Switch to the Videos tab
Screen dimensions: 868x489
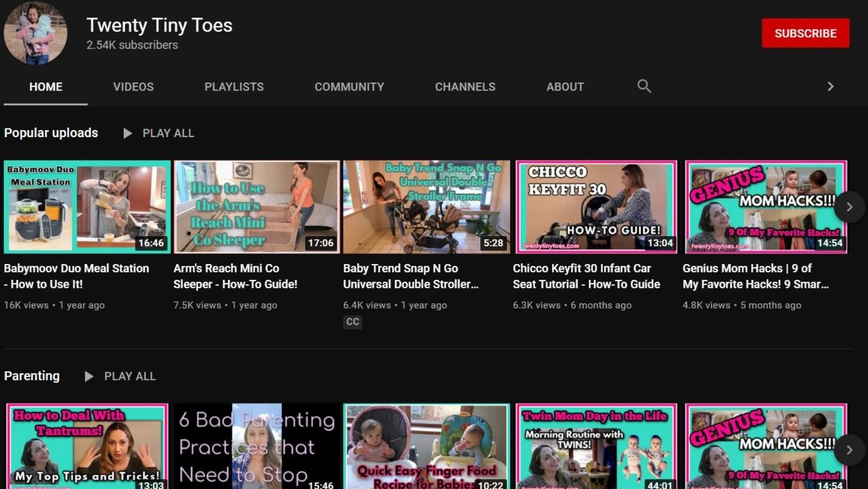(133, 87)
